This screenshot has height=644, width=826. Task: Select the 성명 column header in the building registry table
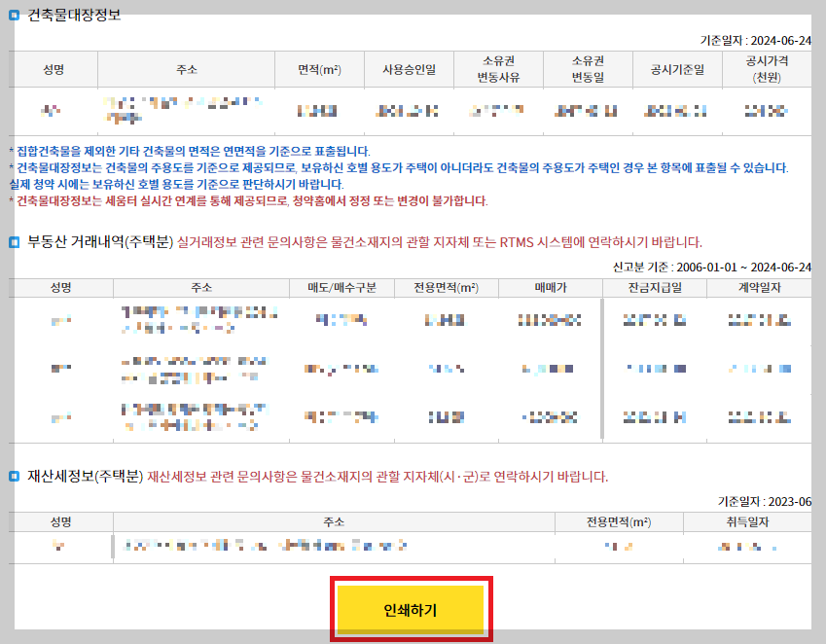pos(54,68)
